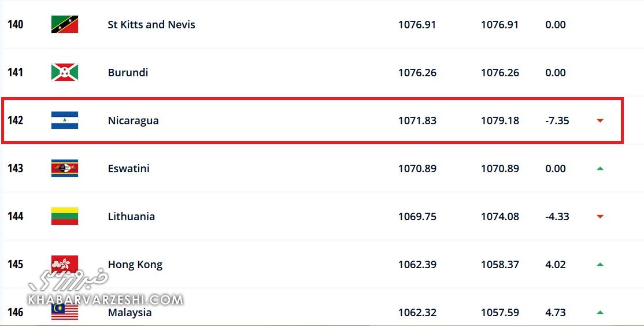Open the Burundi team link
Viewport: 644px width, 326px height.
tap(128, 73)
